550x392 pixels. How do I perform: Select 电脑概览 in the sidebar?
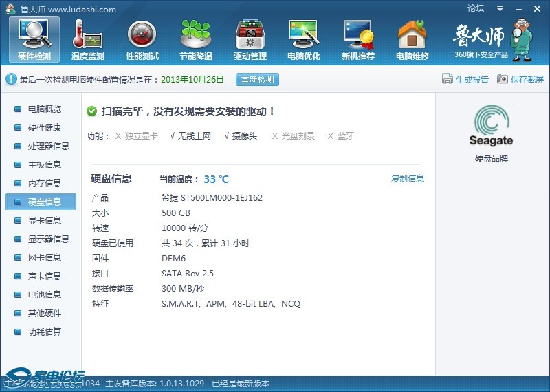[44, 109]
